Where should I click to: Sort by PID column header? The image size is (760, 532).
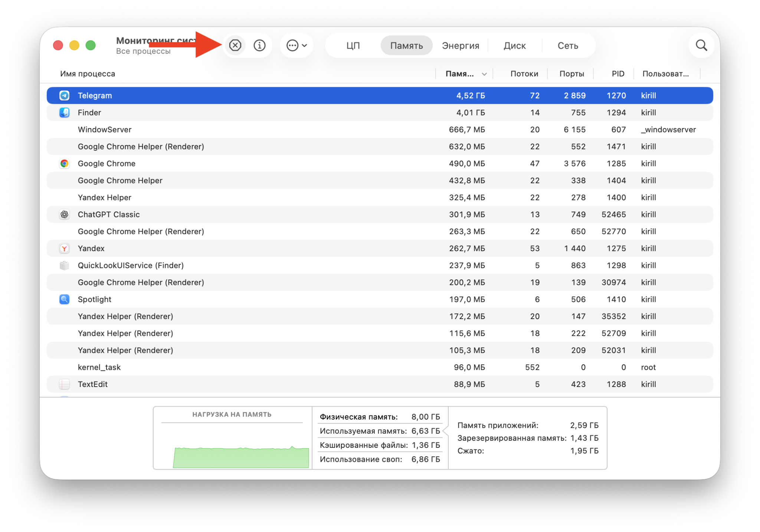618,74
